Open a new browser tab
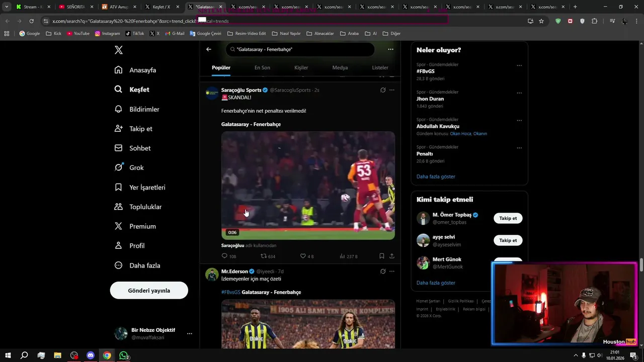 pyautogui.click(x=575, y=7)
